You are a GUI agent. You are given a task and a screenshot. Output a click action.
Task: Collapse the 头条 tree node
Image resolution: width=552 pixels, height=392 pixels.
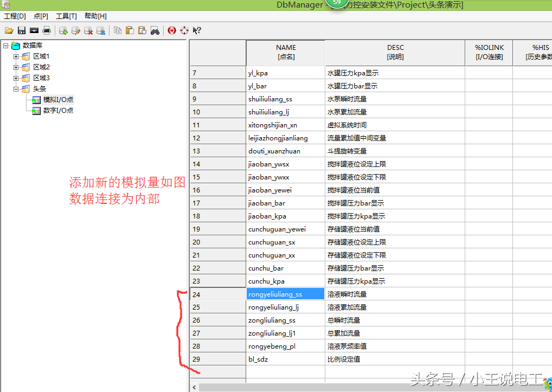[16, 89]
